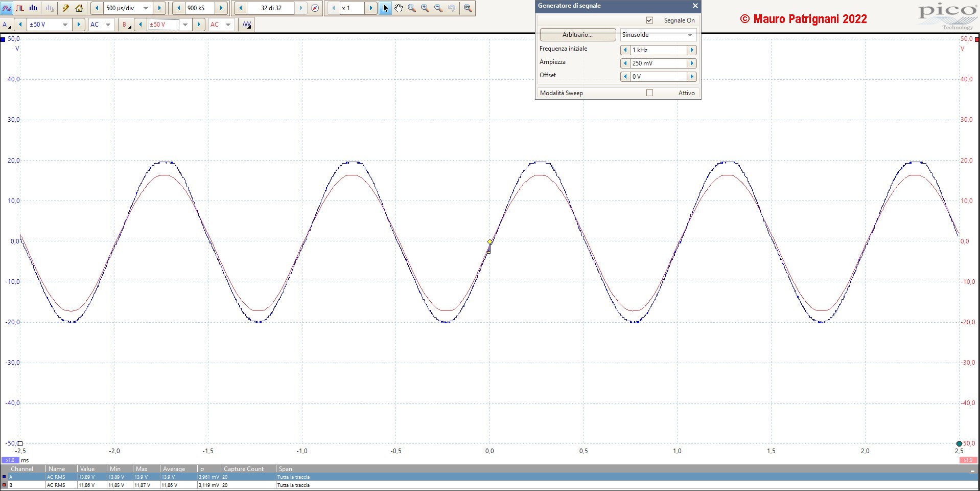Click the Channel column header

(x=22, y=469)
